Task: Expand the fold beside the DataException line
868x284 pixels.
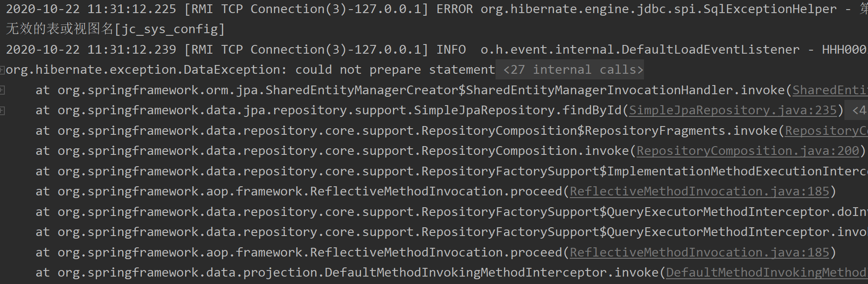Action: (2, 70)
